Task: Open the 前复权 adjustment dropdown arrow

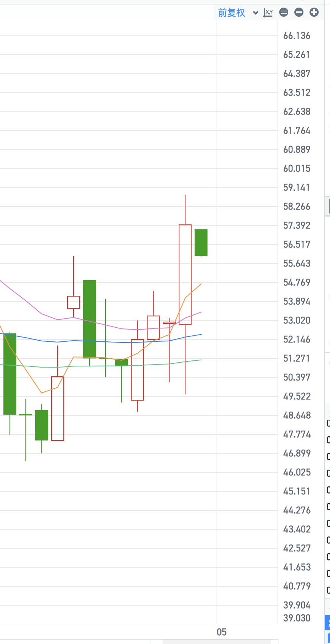Action: pos(256,13)
